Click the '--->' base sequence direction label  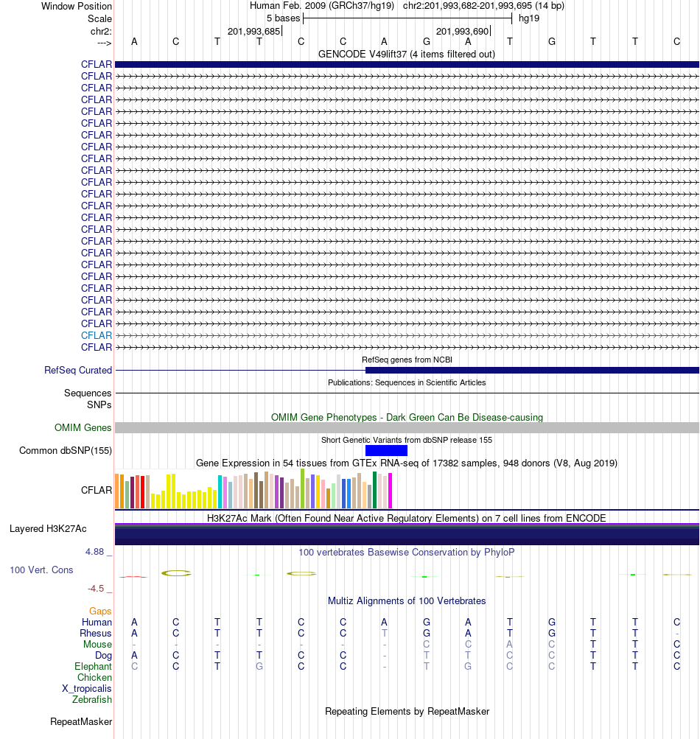(104, 43)
